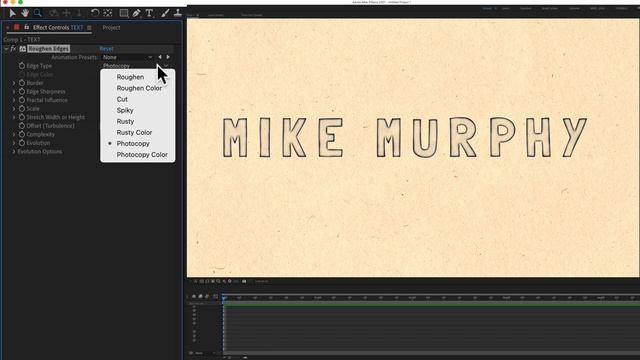
Task: Expand the Complexity property
Action: tap(14, 134)
